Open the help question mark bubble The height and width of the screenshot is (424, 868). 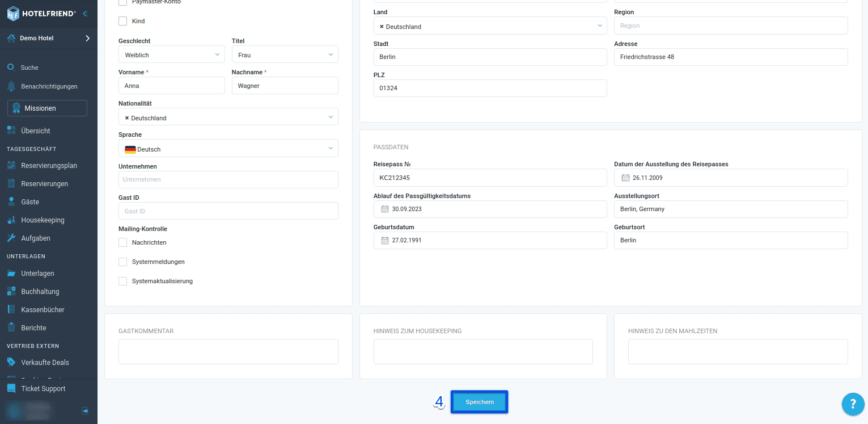[x=853, y=404]
